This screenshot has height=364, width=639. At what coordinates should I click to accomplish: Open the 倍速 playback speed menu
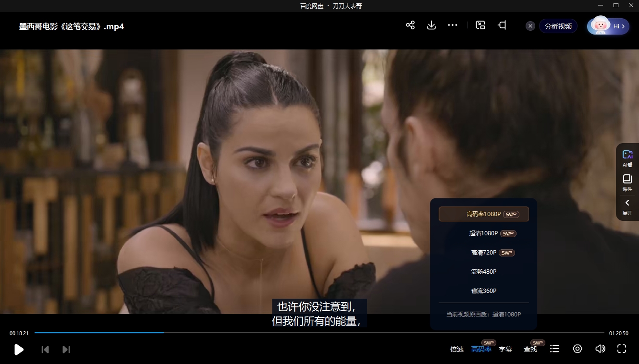coord(457,349)
